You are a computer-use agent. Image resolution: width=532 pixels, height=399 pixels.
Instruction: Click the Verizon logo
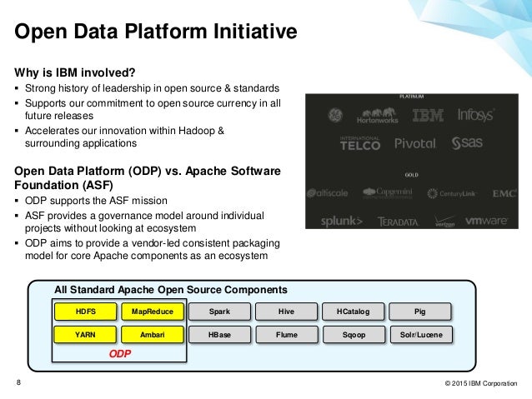(x=444, y=222)
